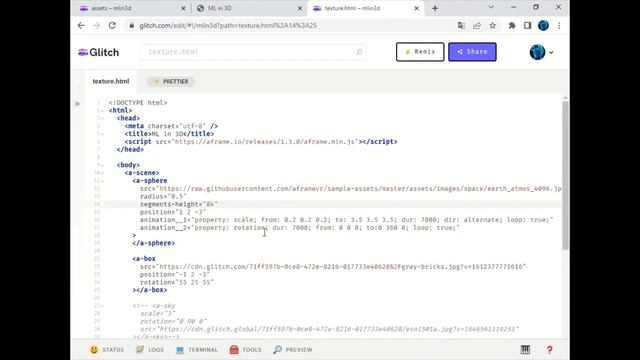
Task: Bookmark this page with the star icon
Action: tap(493, 25)
